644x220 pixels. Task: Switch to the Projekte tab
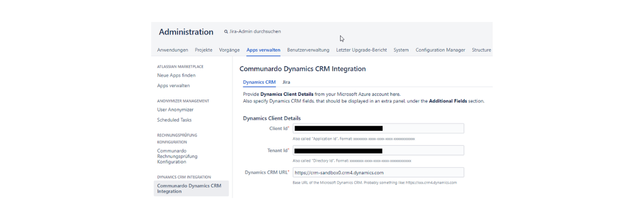[204, 50]
